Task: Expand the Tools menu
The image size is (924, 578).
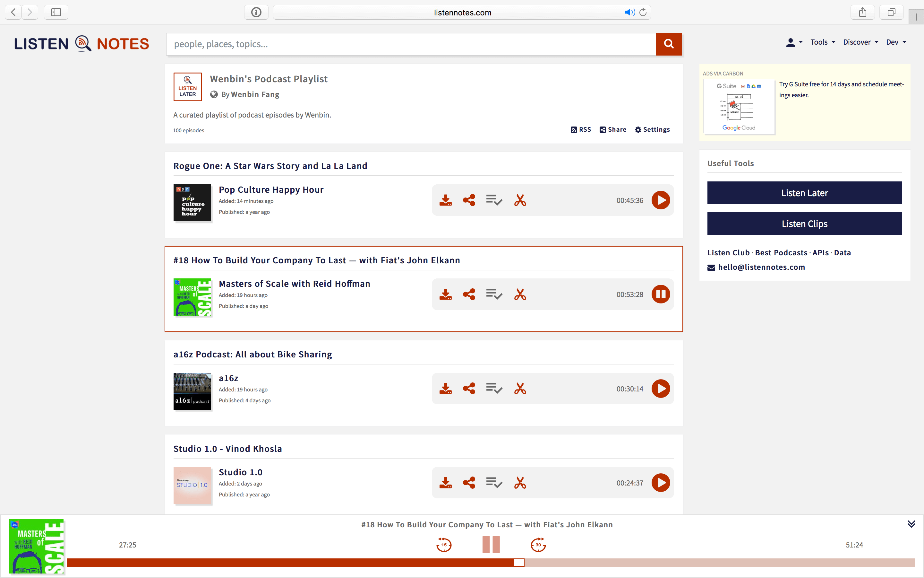Action: pyautogui.click(x=823, y=42)
